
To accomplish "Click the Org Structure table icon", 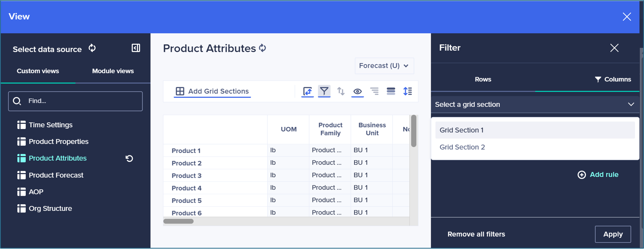I will coord(22,208).
